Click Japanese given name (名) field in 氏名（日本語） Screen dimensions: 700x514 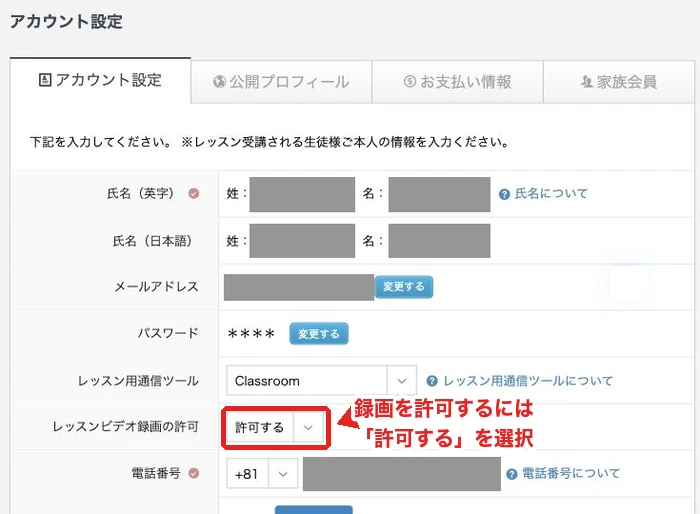coord(439,241)
